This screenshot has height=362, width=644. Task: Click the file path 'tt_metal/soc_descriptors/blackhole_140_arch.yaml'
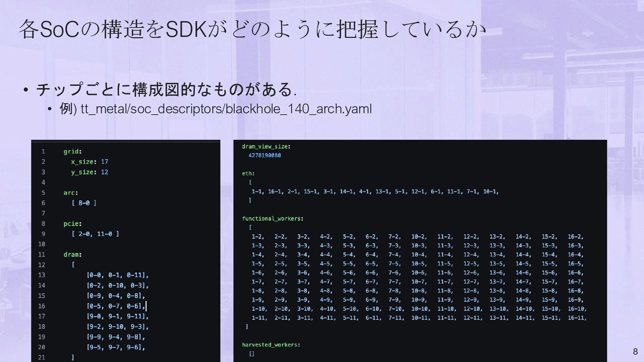[226, 109]
